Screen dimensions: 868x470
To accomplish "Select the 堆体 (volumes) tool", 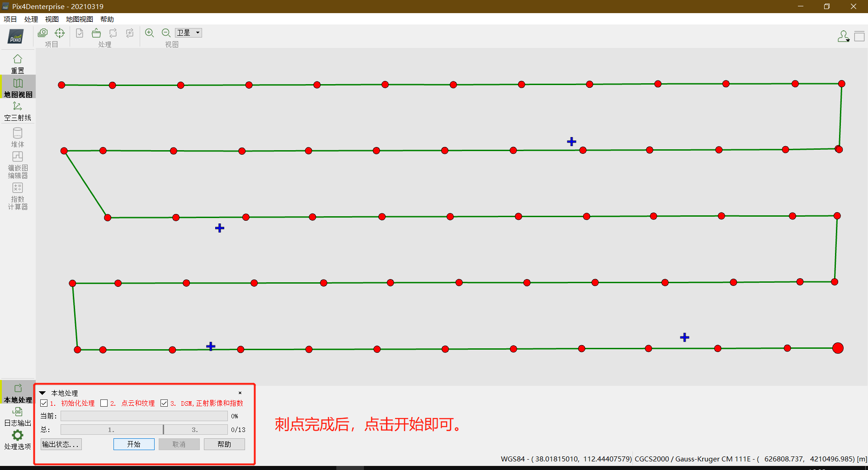I will pos(18,136).
